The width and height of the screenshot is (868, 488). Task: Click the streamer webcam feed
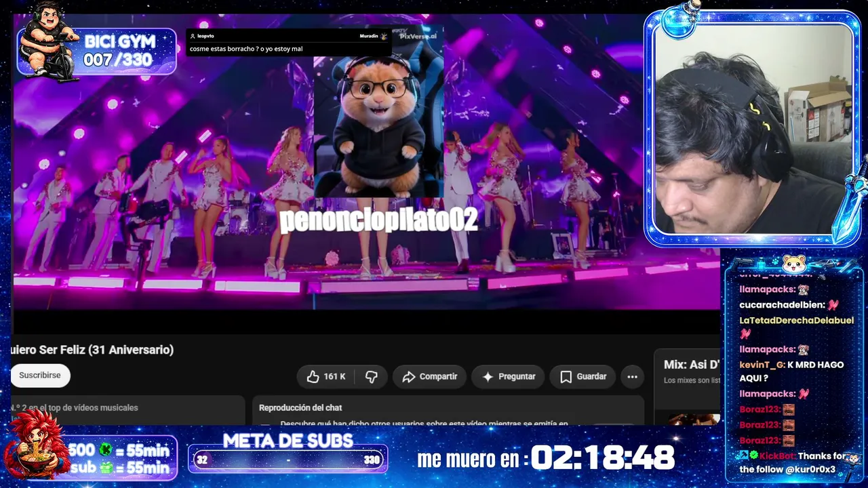click(753, 129)
